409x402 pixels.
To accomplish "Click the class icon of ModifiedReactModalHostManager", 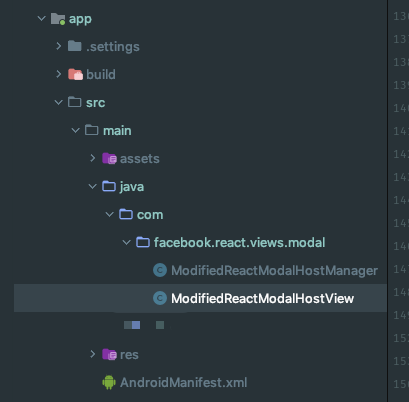I will click(x=160, y=270).
